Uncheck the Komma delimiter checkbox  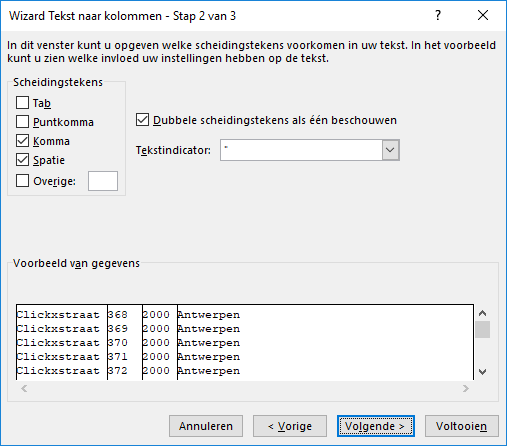point(22,141)
